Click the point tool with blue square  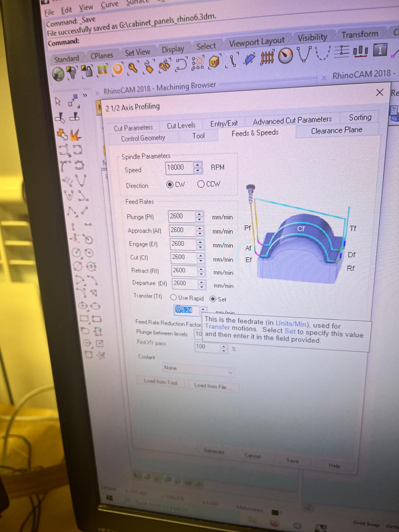click(73, 100)
